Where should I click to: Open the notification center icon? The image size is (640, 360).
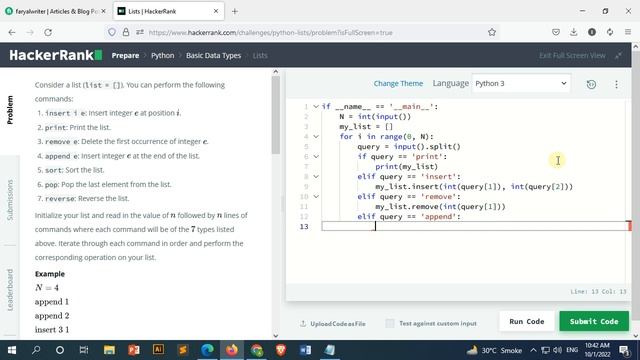click(x=624, y=350)
